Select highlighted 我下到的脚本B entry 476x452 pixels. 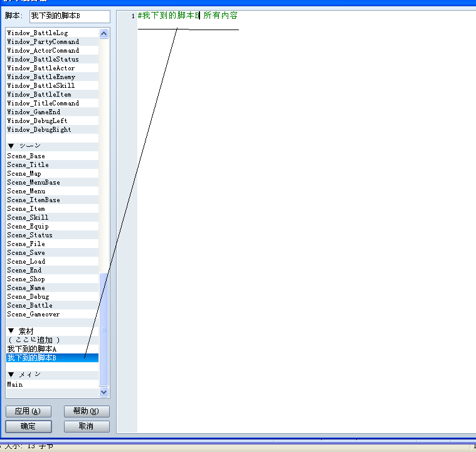click(x=52, y=358)
